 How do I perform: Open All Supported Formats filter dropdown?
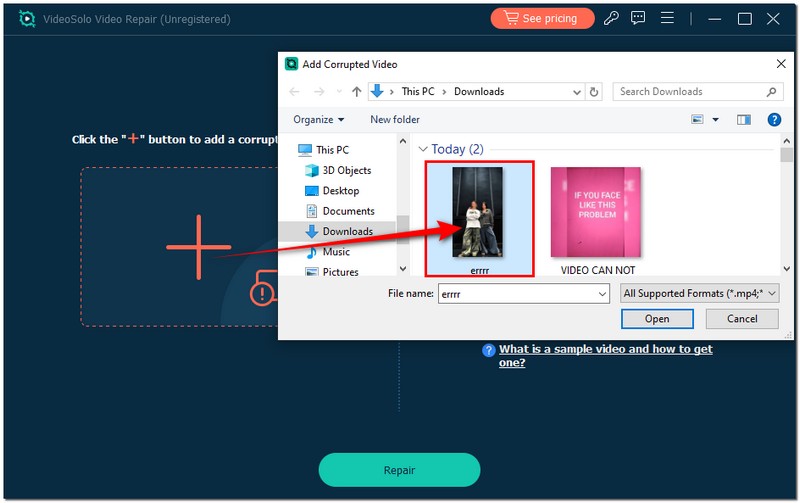tap(699, 293)
